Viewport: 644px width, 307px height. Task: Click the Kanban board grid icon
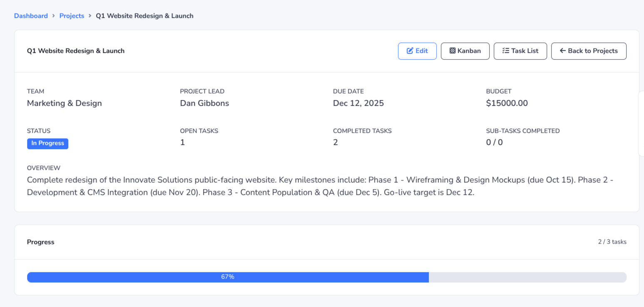pyautogui.click(x=453, y=51)
